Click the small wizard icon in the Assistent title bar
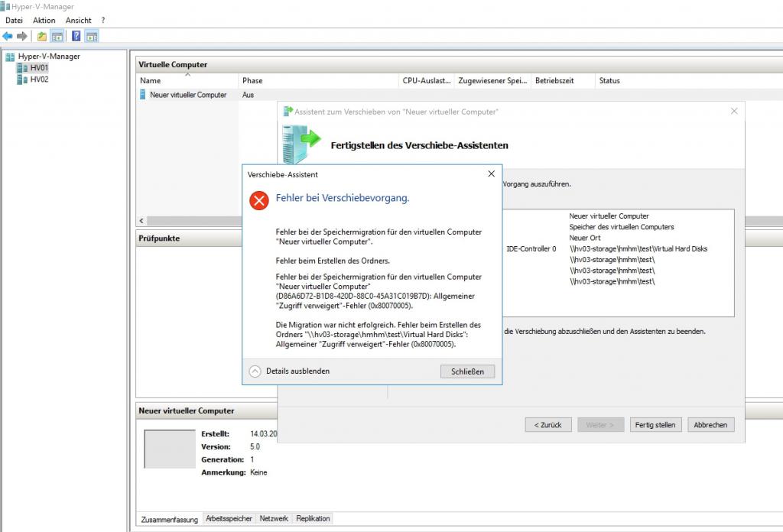The height and width of the screenshot is (532, 783). click(288, 112)
